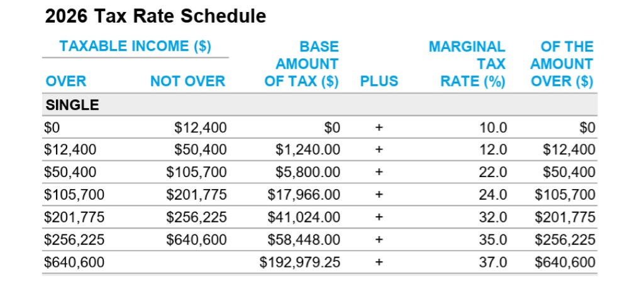Click the $58,448.00 base tax cell
644x282 pixels.
(304, 239)
